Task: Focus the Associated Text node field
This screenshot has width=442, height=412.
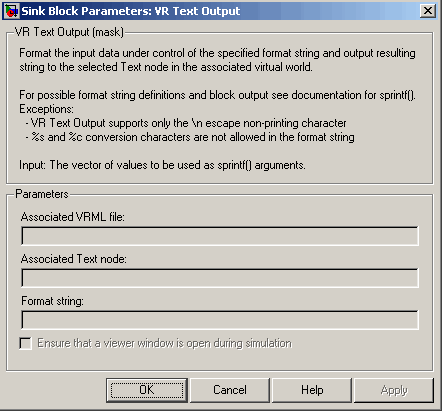Action: (220, 278)
